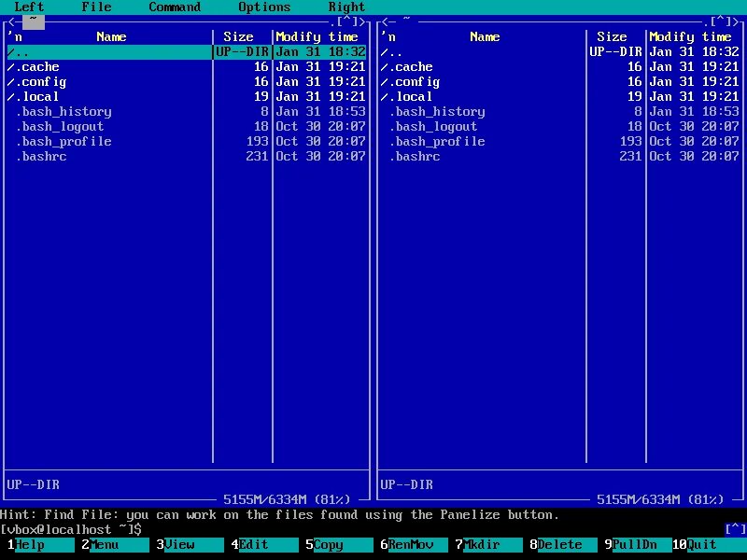
Task: Click the shell command line prompt
Action: tap(71, 529)
